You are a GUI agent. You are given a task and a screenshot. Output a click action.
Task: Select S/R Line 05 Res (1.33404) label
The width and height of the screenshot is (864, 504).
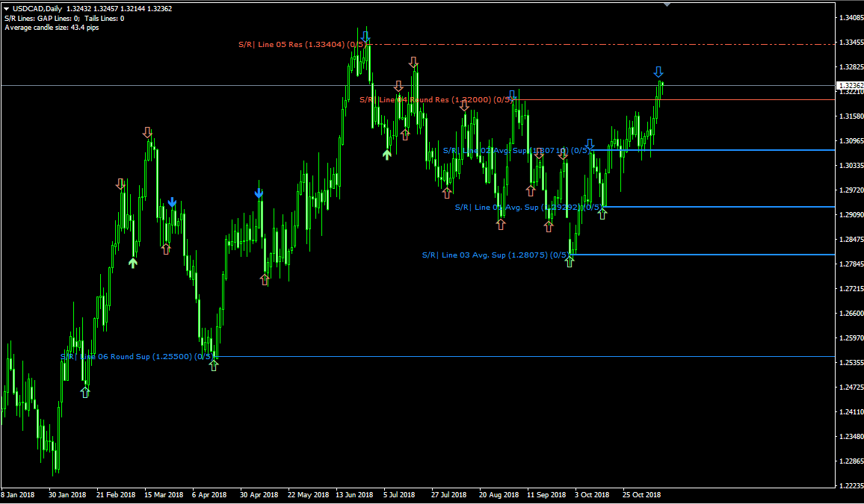pos(301,45)
